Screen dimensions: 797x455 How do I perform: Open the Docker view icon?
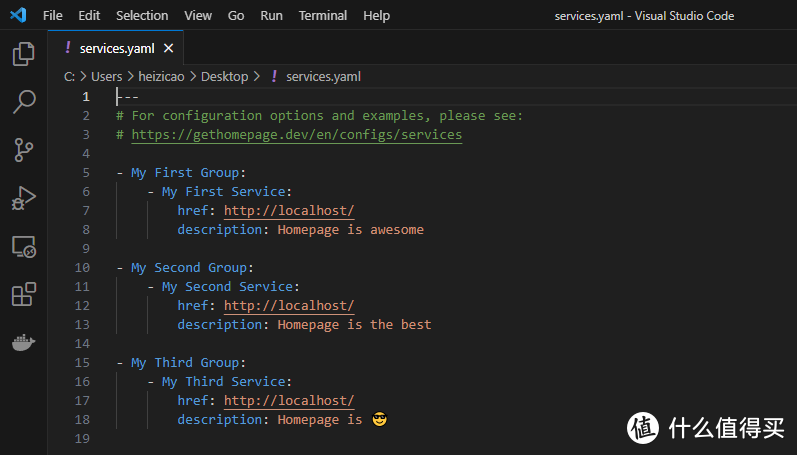click(x=23, y=342)
